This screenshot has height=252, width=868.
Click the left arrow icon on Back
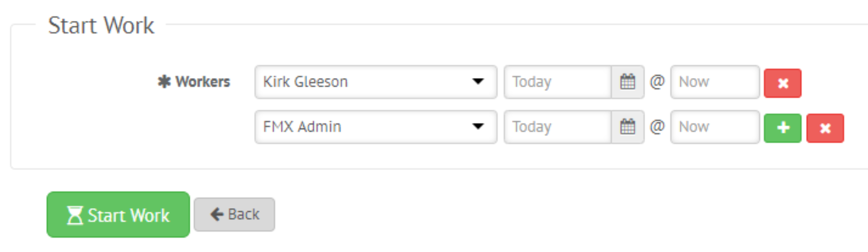pos(217,214)
